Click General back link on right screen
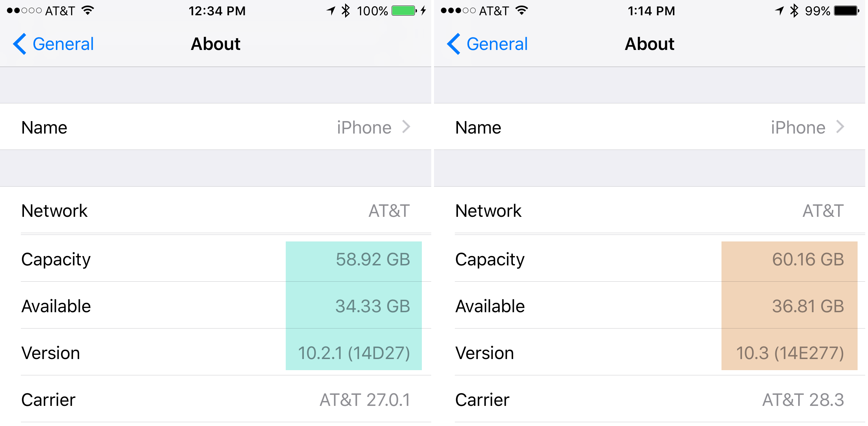The width and height of the screenshot is (868, 426). tap(497, 44)
